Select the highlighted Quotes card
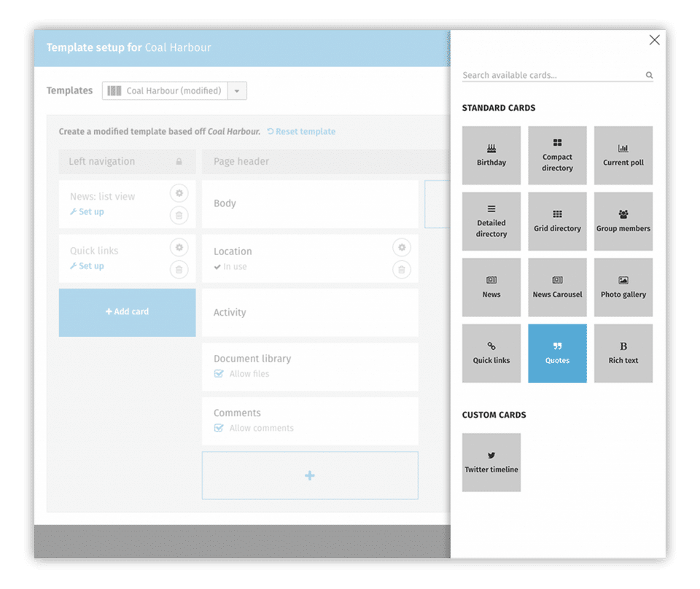 (557, 354)
